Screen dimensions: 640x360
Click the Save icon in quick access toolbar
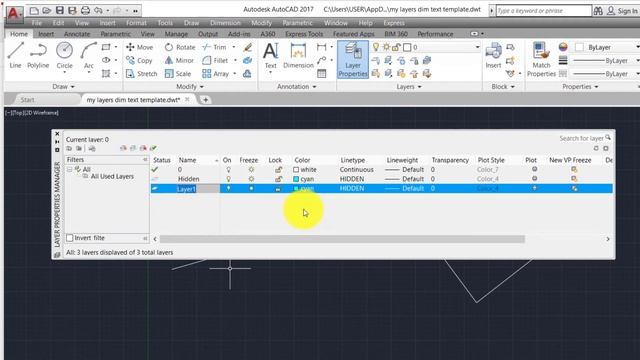tap(60, 10)
